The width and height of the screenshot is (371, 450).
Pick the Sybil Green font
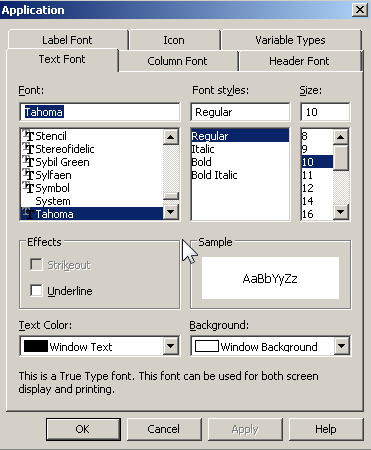click(92, 162)
